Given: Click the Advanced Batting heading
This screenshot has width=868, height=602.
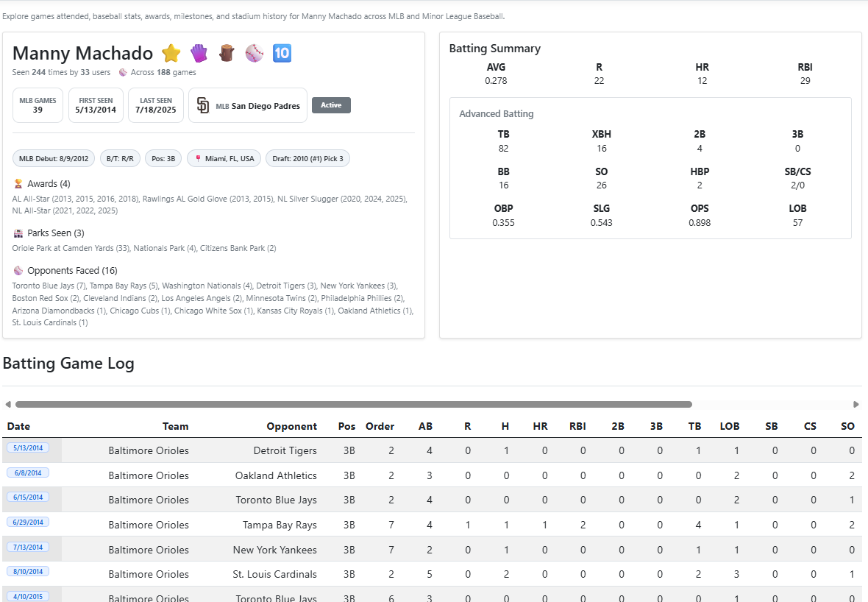Looking at the screenshot, I should click(497, 114).
